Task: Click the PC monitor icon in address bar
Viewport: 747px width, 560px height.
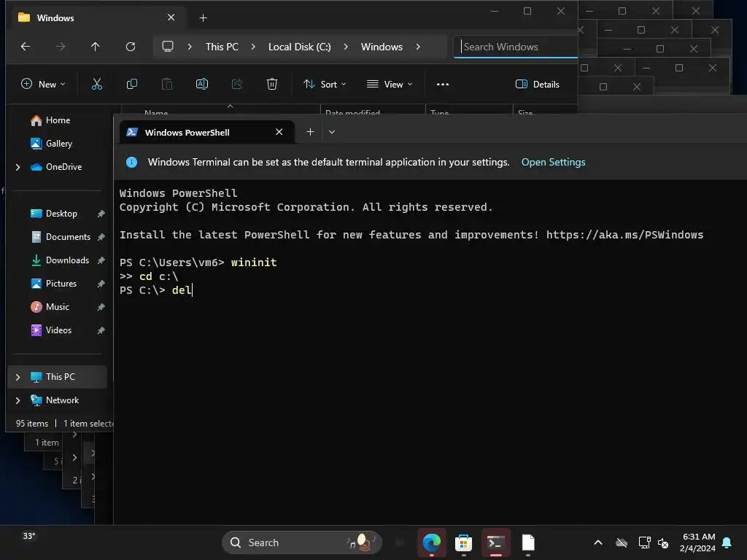Action: pos(168,47)
